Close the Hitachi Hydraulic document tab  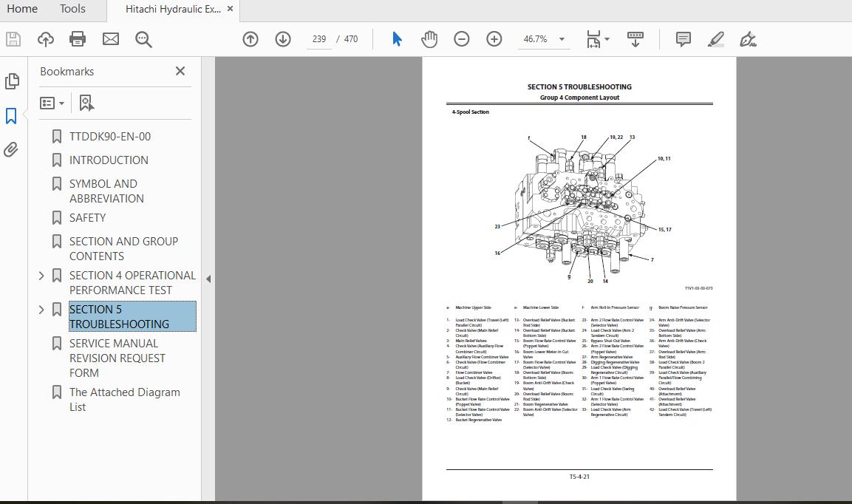point(231,9)
